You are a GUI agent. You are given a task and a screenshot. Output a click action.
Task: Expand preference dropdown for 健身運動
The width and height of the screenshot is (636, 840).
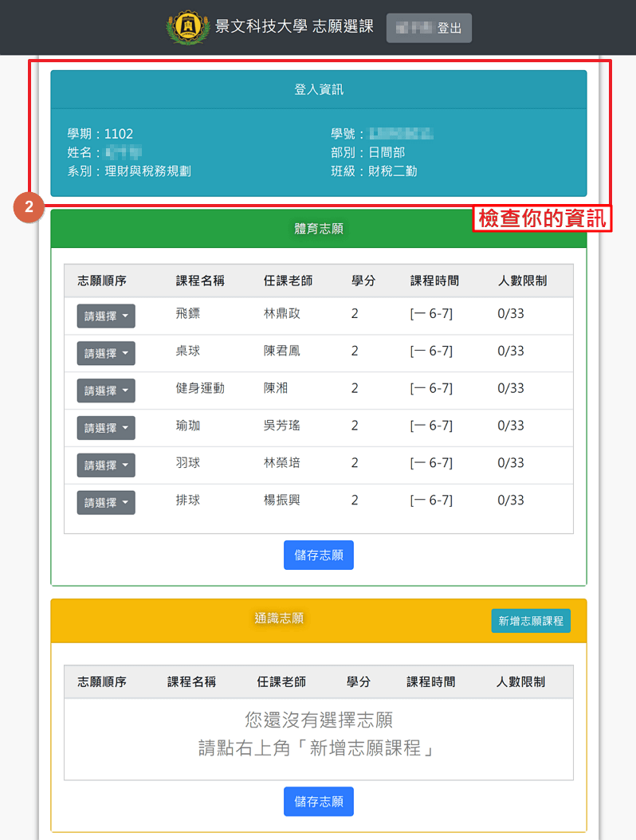[106, 391]
